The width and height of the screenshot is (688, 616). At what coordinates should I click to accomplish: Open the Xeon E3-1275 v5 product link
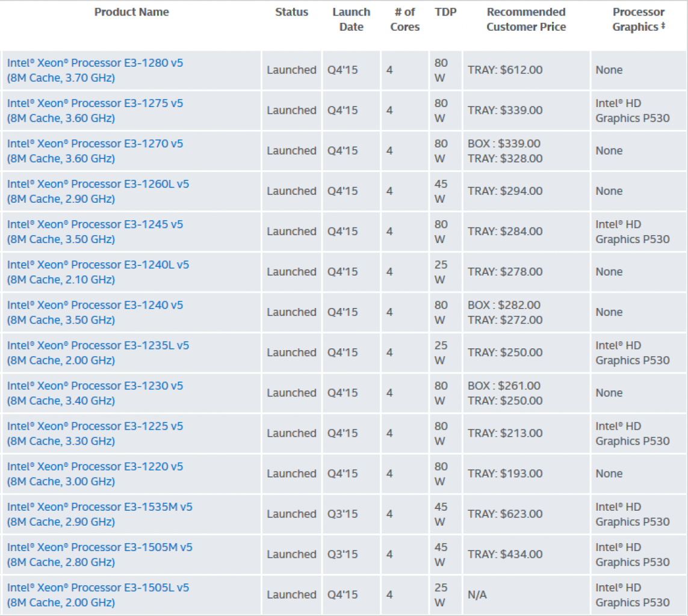(x=95, y=111)
